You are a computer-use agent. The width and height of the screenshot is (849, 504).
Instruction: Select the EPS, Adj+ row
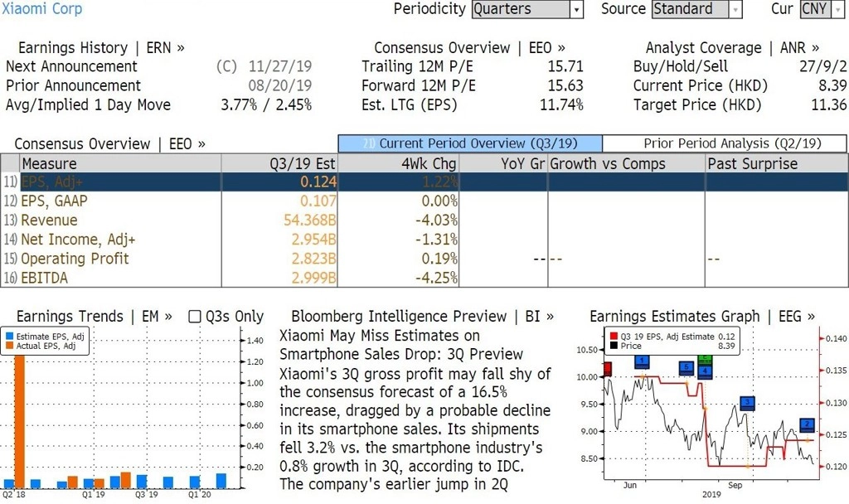424,182
